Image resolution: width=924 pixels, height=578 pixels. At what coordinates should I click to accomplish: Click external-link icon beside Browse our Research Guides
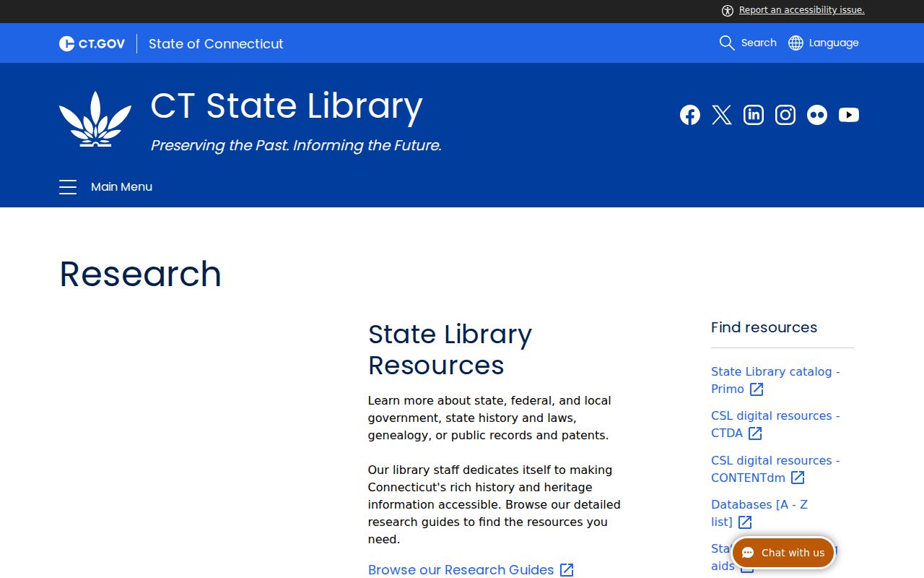point(567,570)
